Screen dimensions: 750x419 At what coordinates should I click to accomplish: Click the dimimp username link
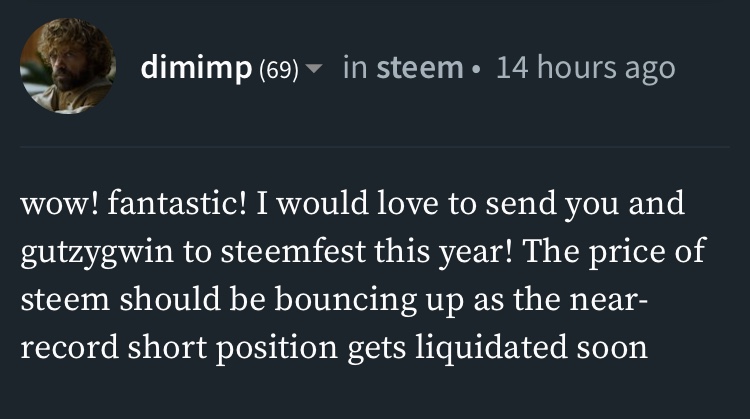click(x=196, y=67)
